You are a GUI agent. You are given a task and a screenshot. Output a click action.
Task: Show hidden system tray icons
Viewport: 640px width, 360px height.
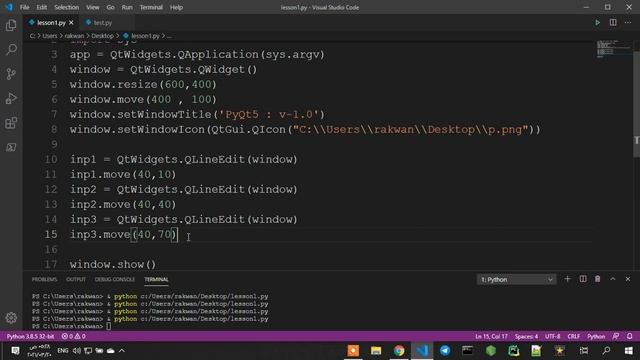click(x=122, y=351)
